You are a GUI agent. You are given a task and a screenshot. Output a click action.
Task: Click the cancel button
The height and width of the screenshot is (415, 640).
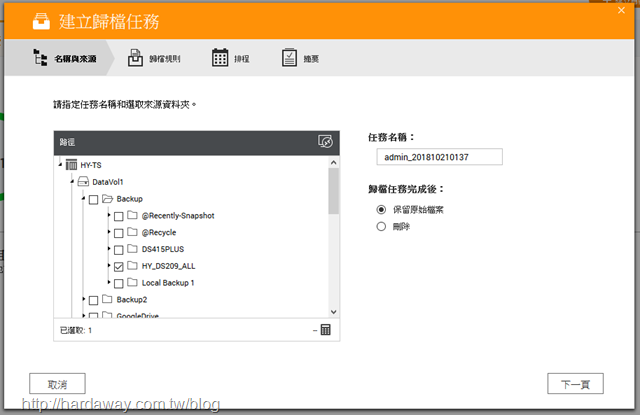58,384
